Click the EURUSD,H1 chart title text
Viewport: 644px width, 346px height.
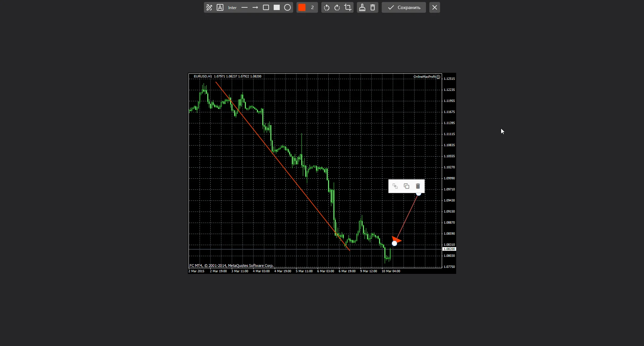(203, 76)
